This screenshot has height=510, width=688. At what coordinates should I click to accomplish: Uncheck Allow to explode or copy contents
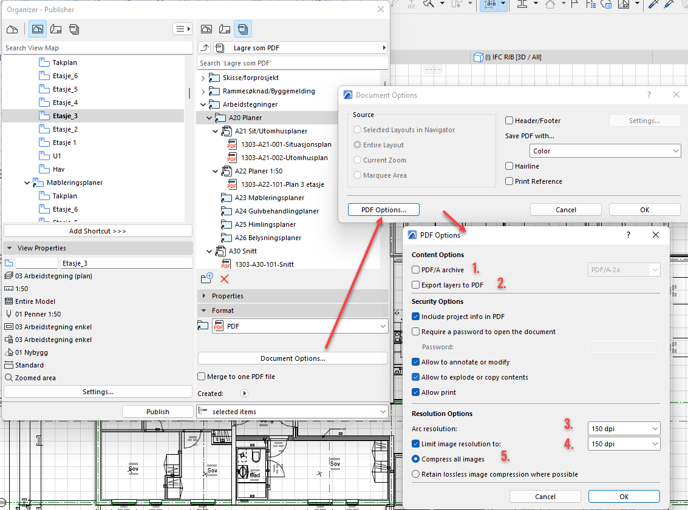[x=416, y=377]
